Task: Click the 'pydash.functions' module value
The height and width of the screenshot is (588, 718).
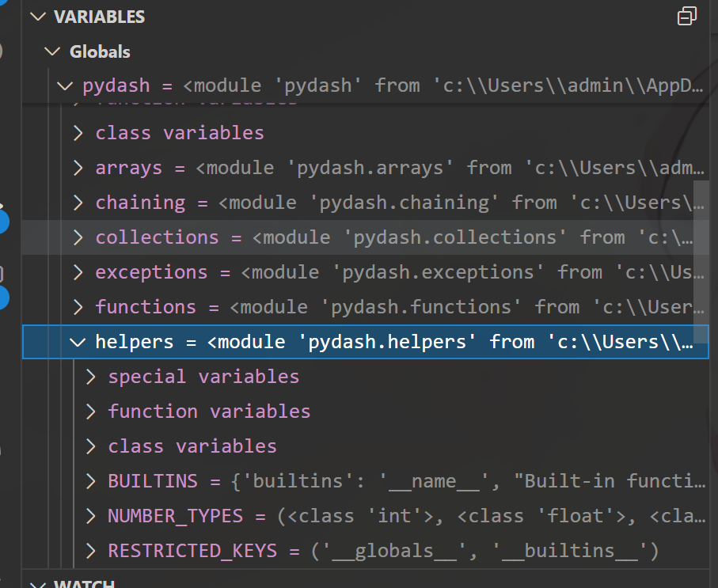Action: [x=467, y=307]
